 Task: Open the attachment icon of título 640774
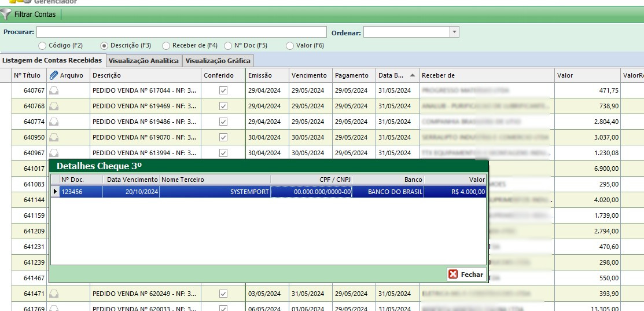[54, 122]
